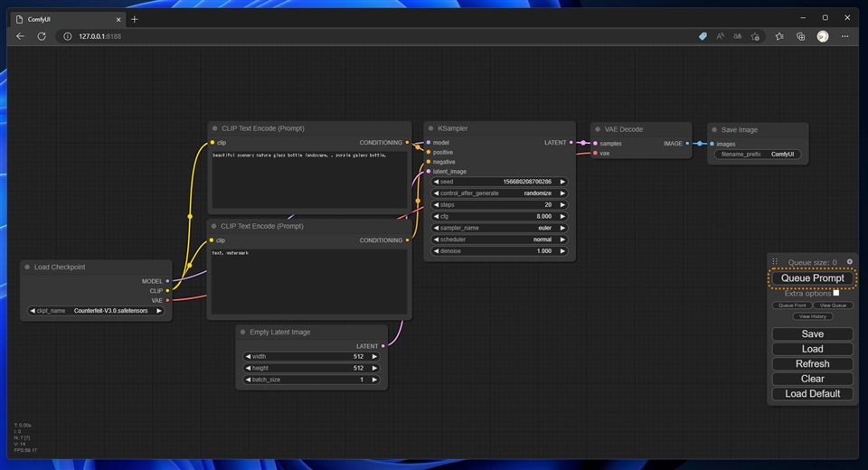Viewport: 868px width, 470px height.
Task: Open control_after_generate randomize dropdown
Action: click(x=499, y=193)
